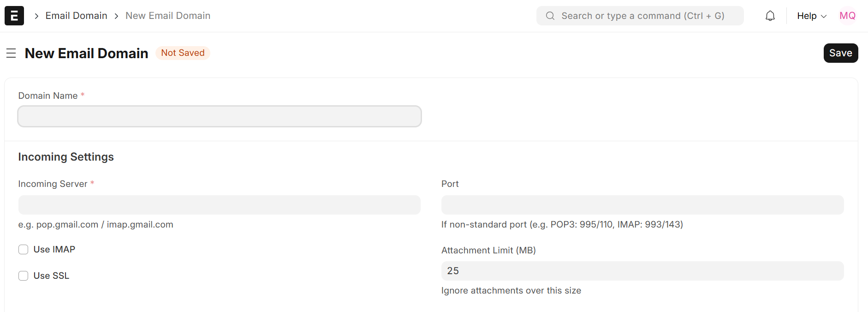The image size is (868, 312).
Task: Select the New Email Domain breadcrumb item
Action: tap(167, 15)
